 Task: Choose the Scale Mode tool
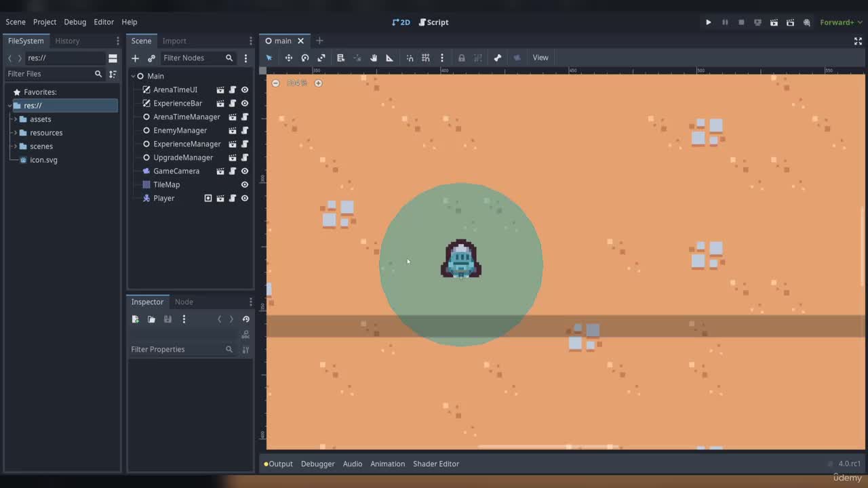321,58
